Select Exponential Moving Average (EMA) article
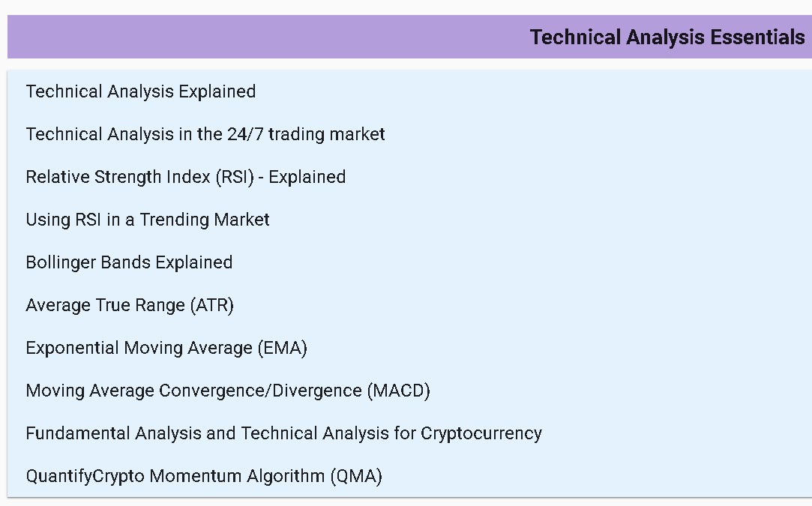This screenshot has width=812, height=506. 166,348
